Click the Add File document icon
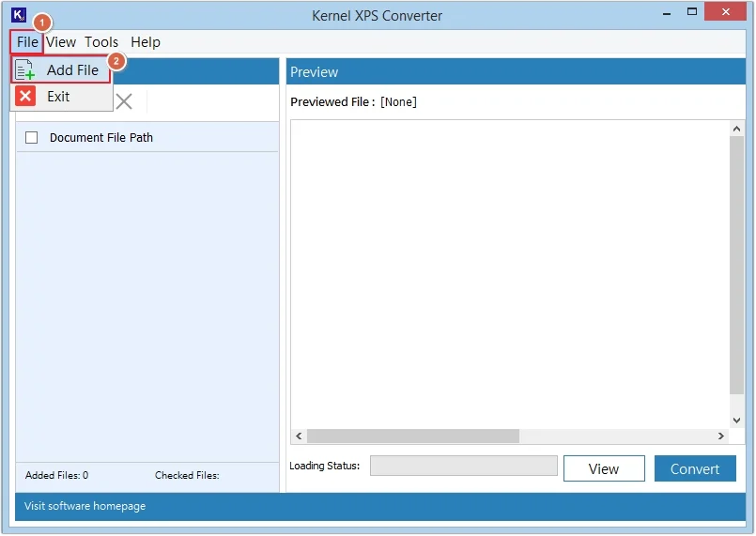Image resolution: width=756 pixels, height=536 pixels. click(x=24, y=69)
